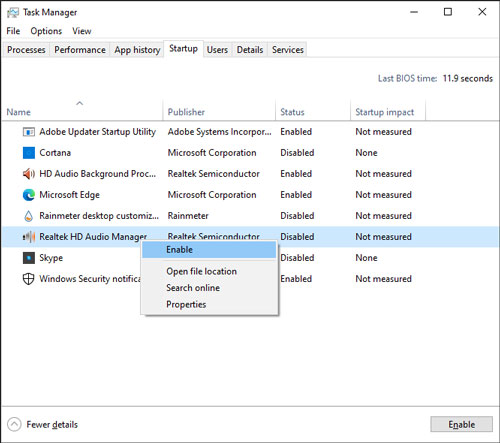Click Cortana's Disabled status cell
This screenshot has height=443, width=500.
297,153
